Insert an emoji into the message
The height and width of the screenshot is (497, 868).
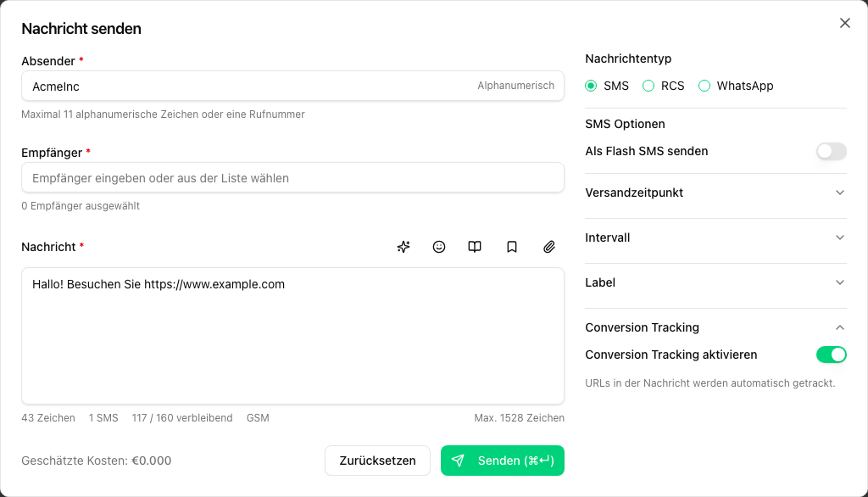pyautogui.click(x=439, y=247)
